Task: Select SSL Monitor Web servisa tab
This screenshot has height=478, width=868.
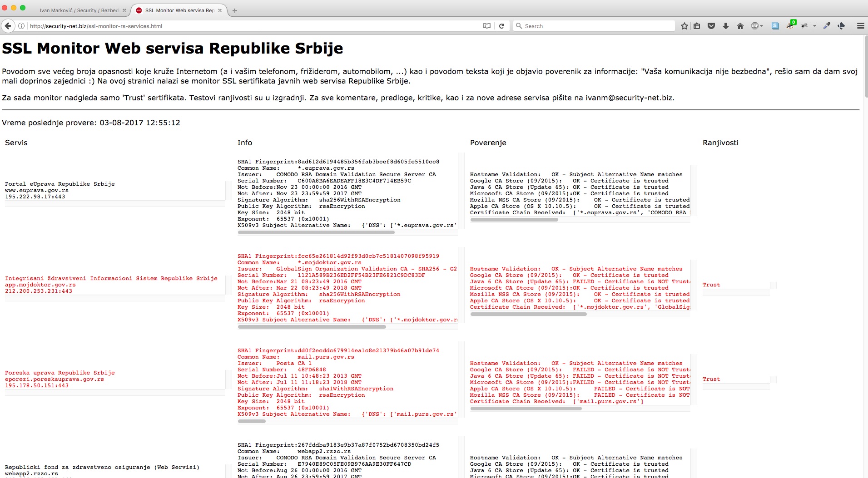Action: coord(179,10)
